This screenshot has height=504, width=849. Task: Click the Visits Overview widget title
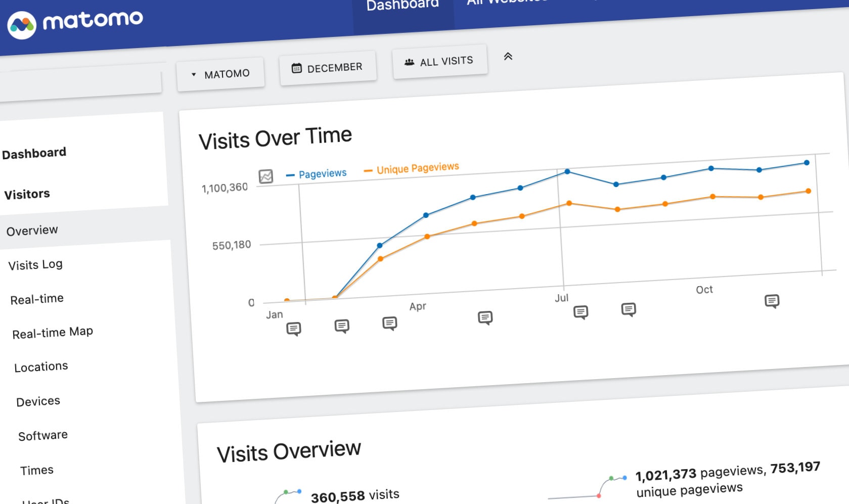coord(289,451)
